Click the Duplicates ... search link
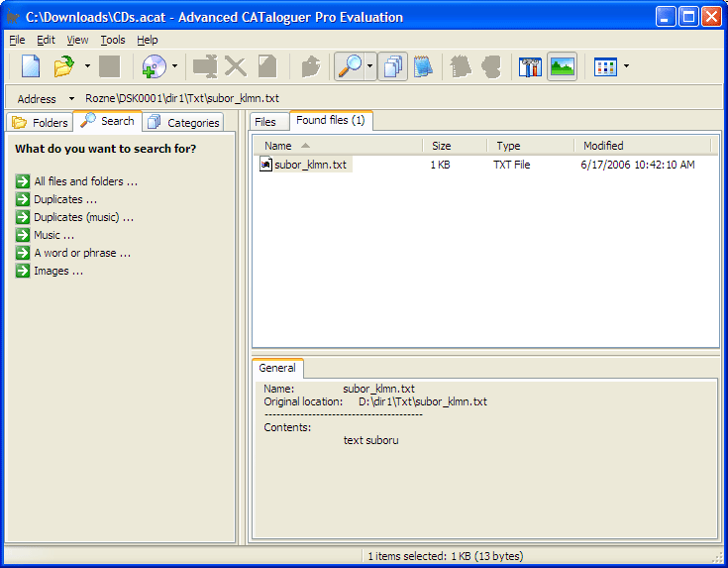Image resolution: width=728 pixels, height=568 pixels. [x=65, y=199]
